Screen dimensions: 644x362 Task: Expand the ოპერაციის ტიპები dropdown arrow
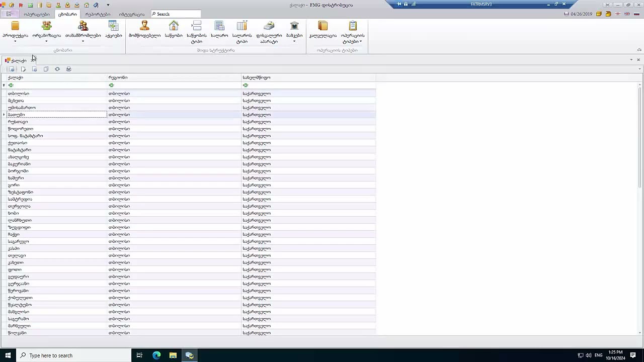pos(361,41)
